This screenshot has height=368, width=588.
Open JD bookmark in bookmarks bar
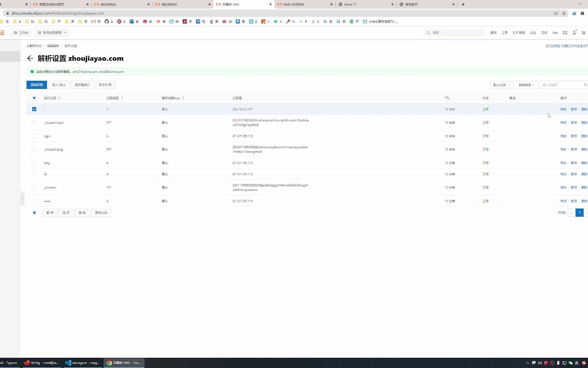(x=187, y=21)
